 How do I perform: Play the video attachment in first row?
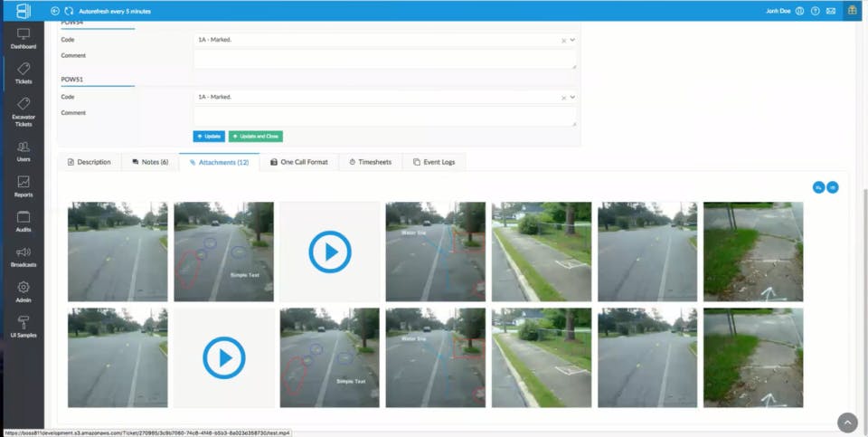(330, 252)
